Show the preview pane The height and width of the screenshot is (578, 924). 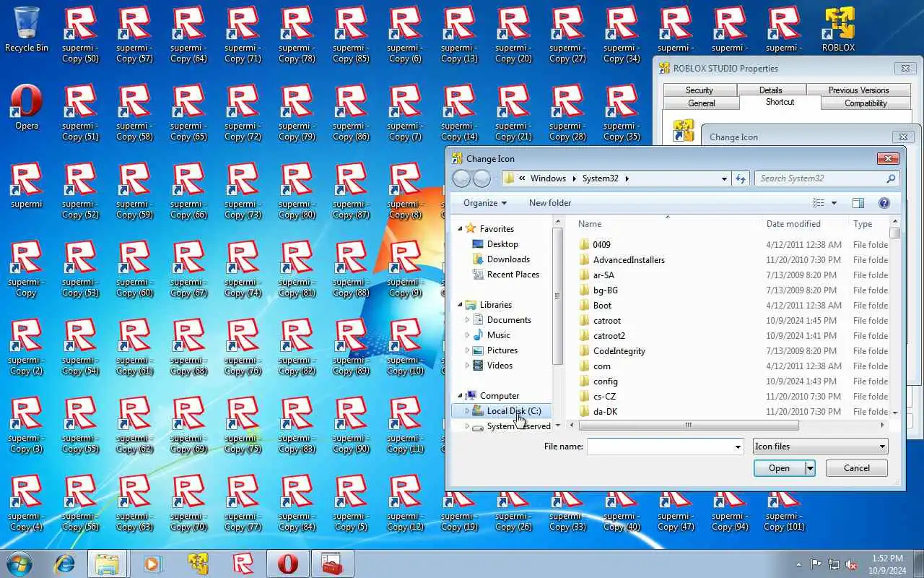(x=858, y=203)
